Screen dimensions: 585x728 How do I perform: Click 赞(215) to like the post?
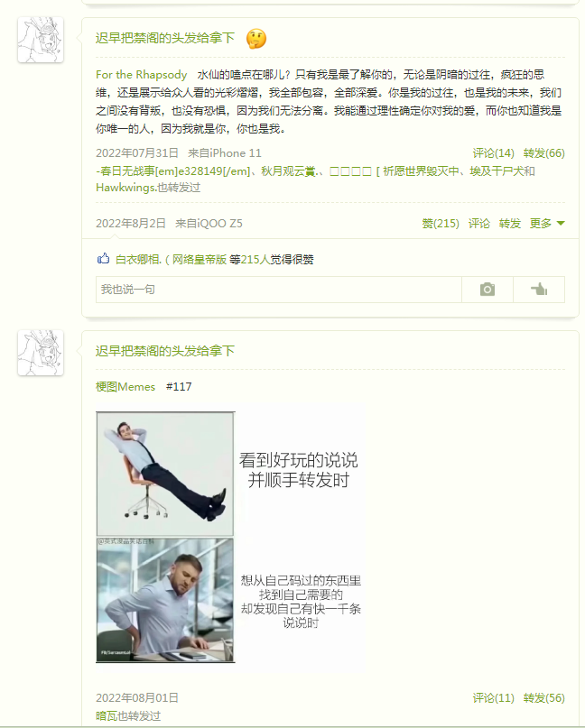point(440,224)
